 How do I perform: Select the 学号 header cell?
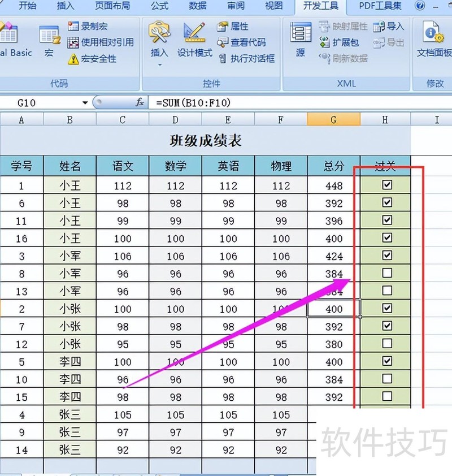tap(21, 166)
